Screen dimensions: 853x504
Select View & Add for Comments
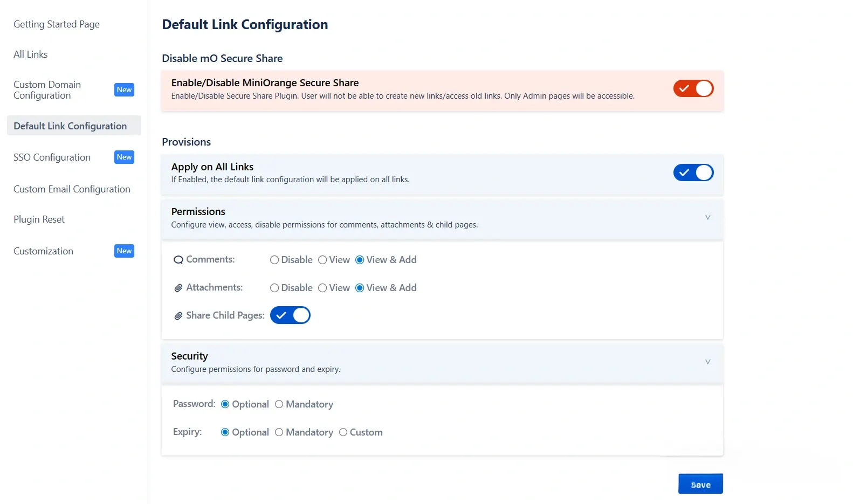pos(360,260)
